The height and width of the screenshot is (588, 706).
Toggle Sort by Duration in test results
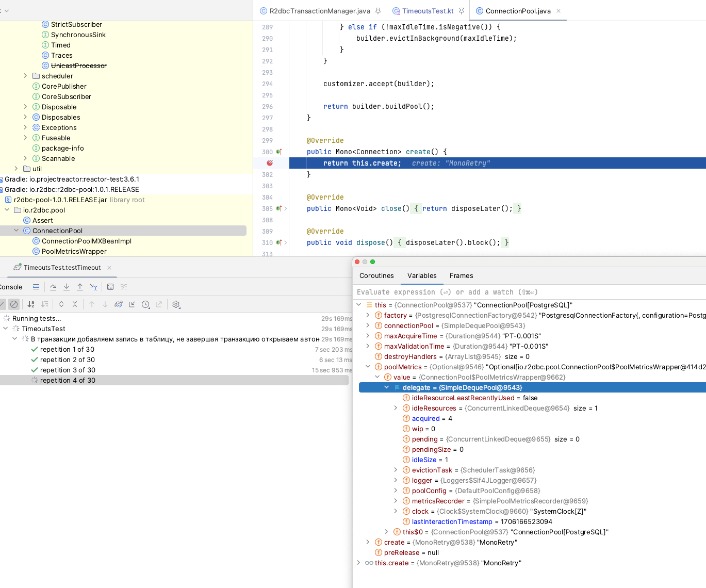point(44,304)
